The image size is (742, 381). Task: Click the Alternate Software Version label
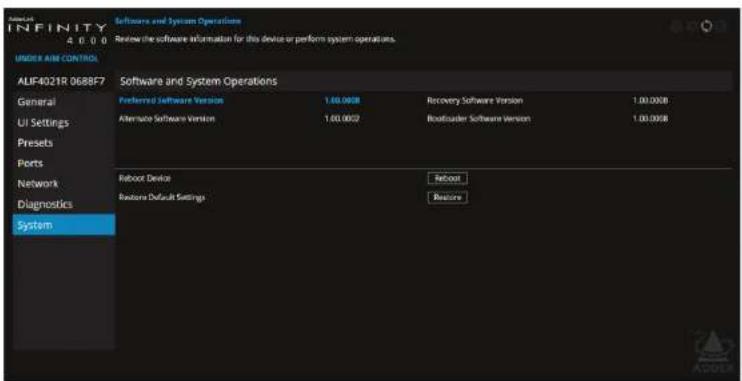[x=167, y=118]
